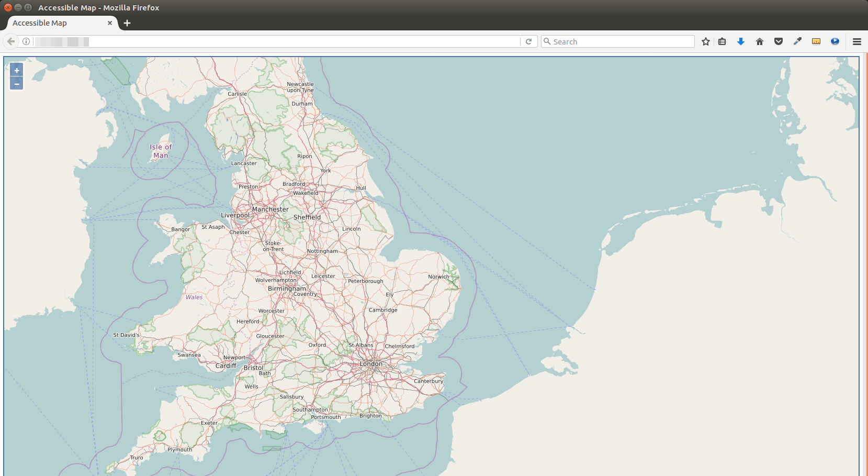This screenshot has height=476, width=868.
Task: Show site information for this page
Action: tap(26, 41)
